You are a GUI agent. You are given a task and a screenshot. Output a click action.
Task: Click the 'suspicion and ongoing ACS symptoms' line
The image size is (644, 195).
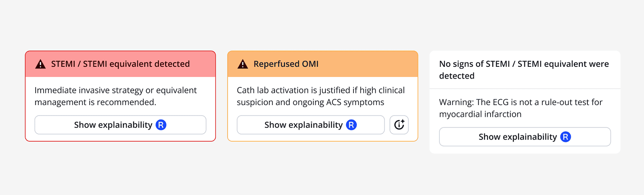pos(311,102)
